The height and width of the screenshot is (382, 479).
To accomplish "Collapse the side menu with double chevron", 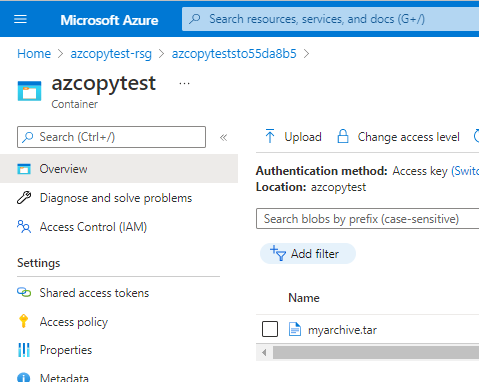I will coord(223,137).
